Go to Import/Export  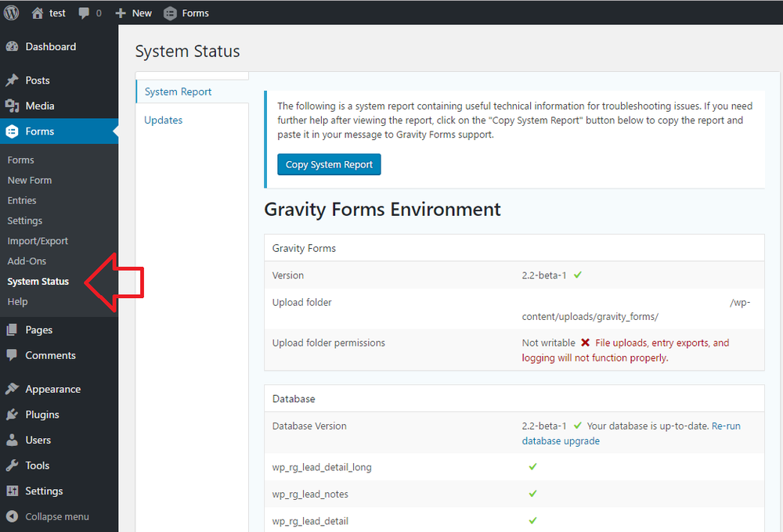click(x=38, y=241)
